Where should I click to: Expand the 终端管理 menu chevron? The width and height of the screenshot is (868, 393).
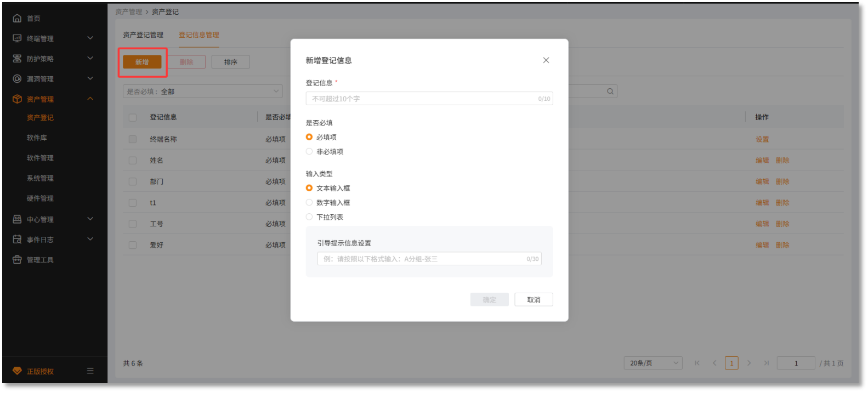pyautogui.click(x=90, y=38)
